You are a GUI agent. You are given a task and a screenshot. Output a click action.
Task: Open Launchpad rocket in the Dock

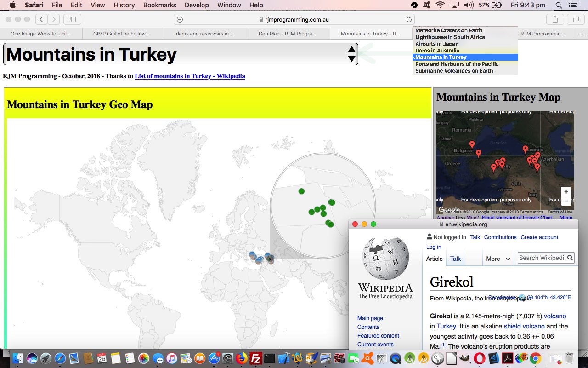tap(46, 358)
